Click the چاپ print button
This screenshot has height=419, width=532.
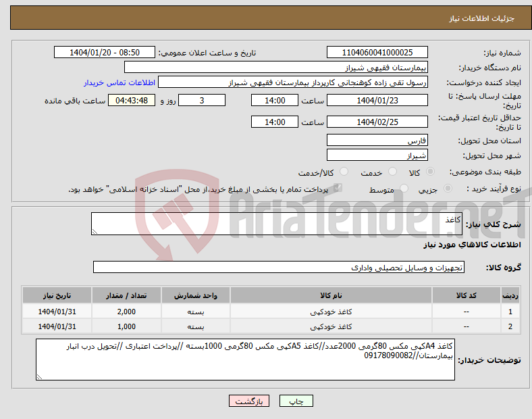tap(296, 401)
